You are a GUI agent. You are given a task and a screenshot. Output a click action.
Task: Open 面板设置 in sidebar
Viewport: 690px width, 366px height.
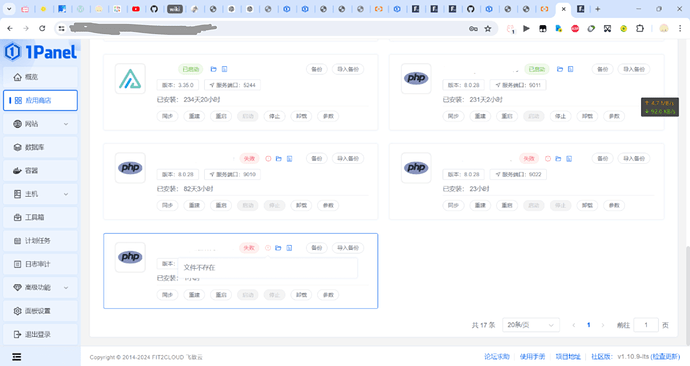(x=40, y=311)
